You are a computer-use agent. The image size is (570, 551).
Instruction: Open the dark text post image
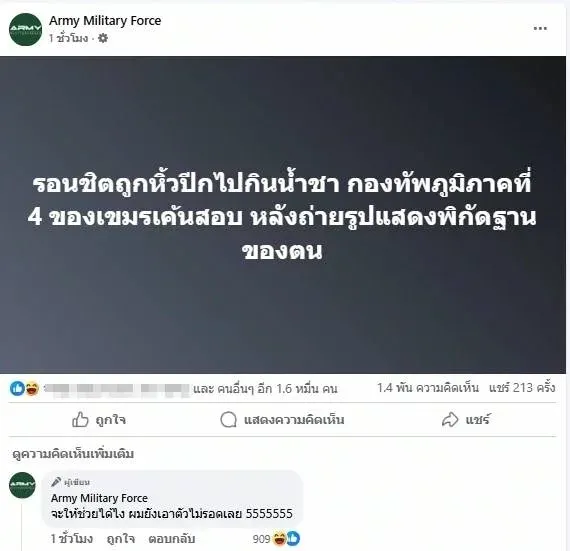tap(283, 214)
